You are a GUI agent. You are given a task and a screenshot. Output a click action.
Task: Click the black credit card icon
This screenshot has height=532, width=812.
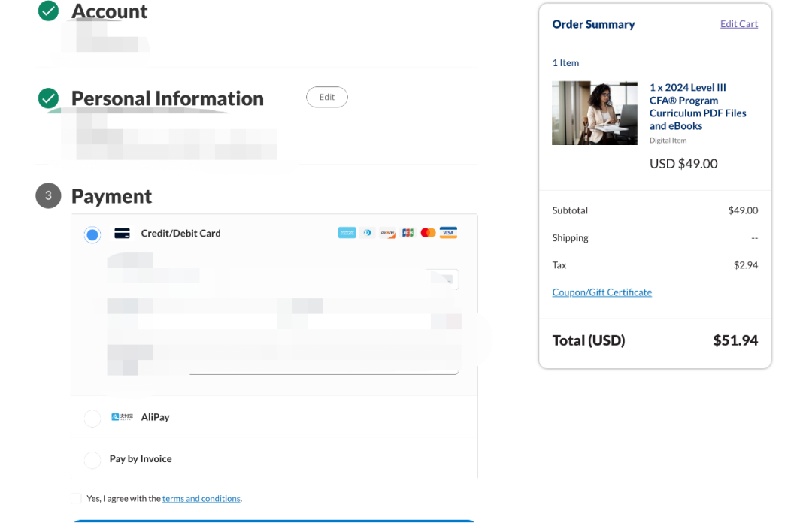(122, 234)
